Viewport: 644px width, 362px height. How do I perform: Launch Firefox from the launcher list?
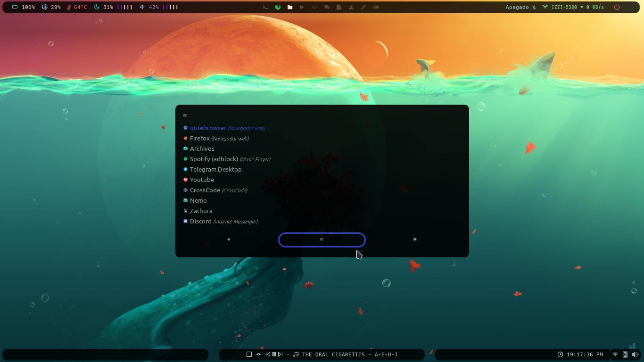pos(322,138)
